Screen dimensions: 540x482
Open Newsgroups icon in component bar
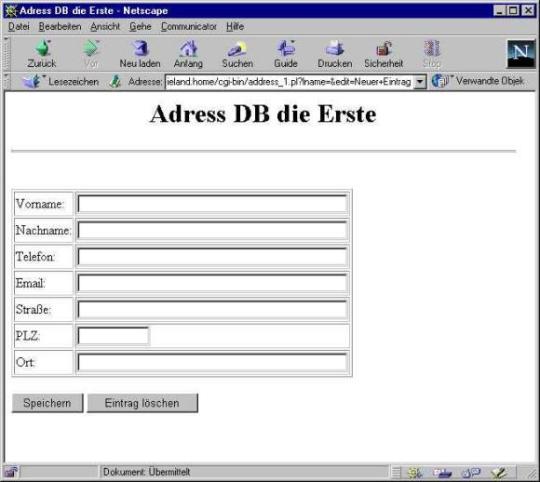pos(470,472)
